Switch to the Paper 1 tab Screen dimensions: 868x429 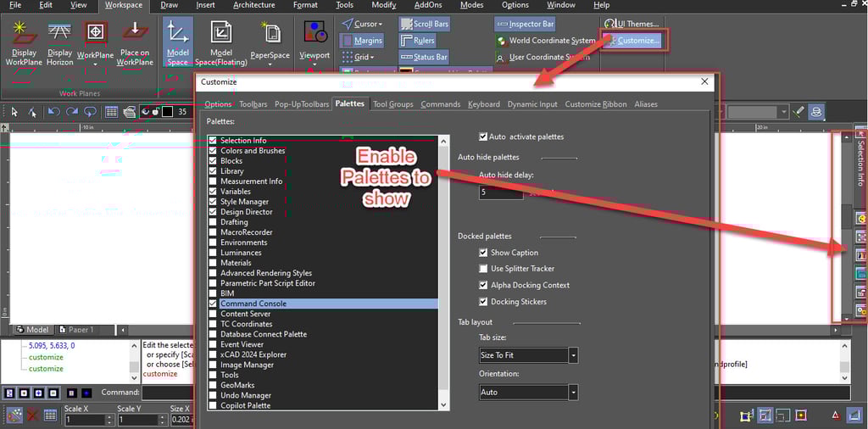coord(76,330)
